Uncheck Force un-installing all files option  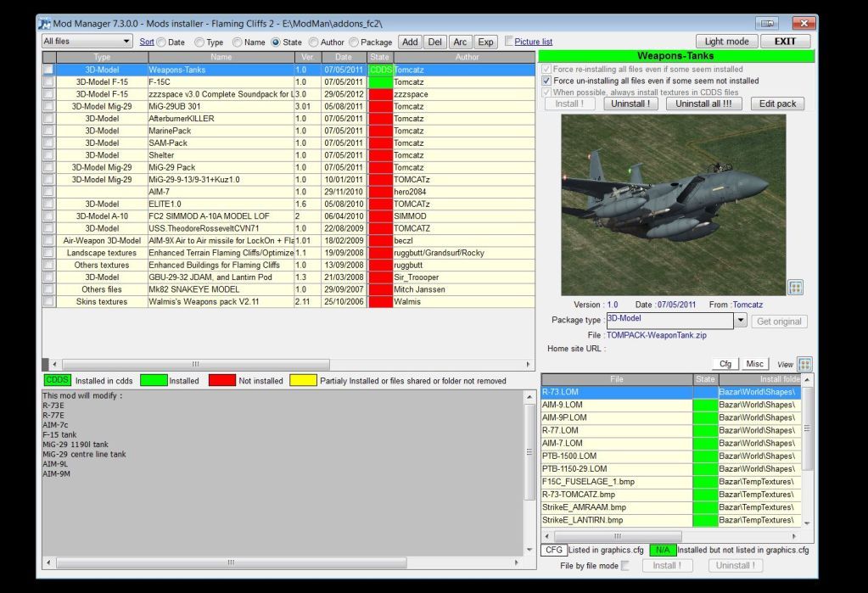(547, 81)
